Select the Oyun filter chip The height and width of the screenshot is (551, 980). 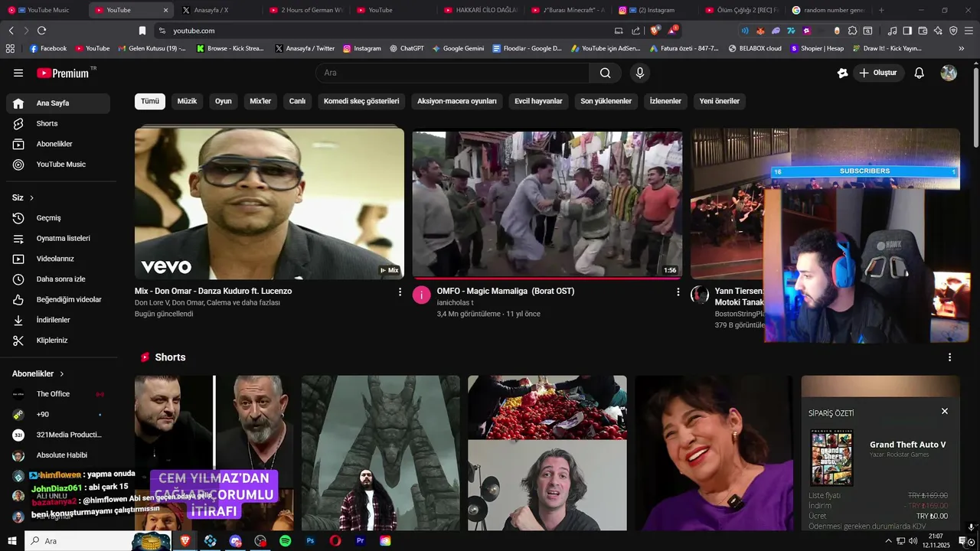[x=223, y=101]
